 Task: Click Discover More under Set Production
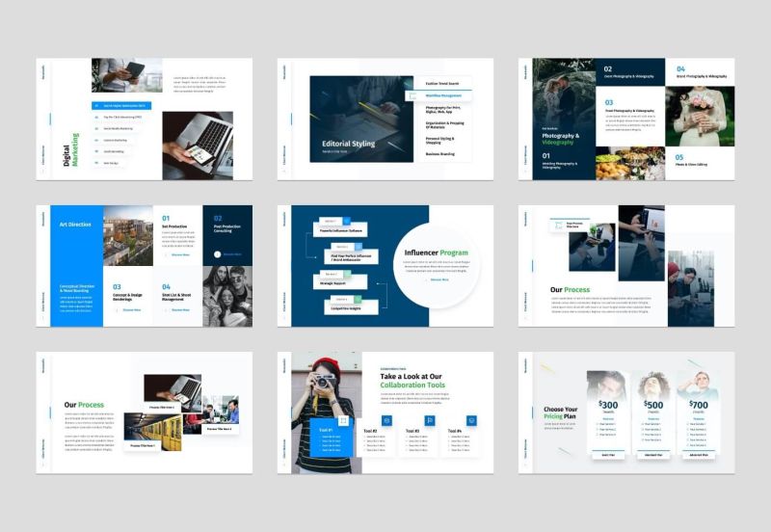[180, 254]
